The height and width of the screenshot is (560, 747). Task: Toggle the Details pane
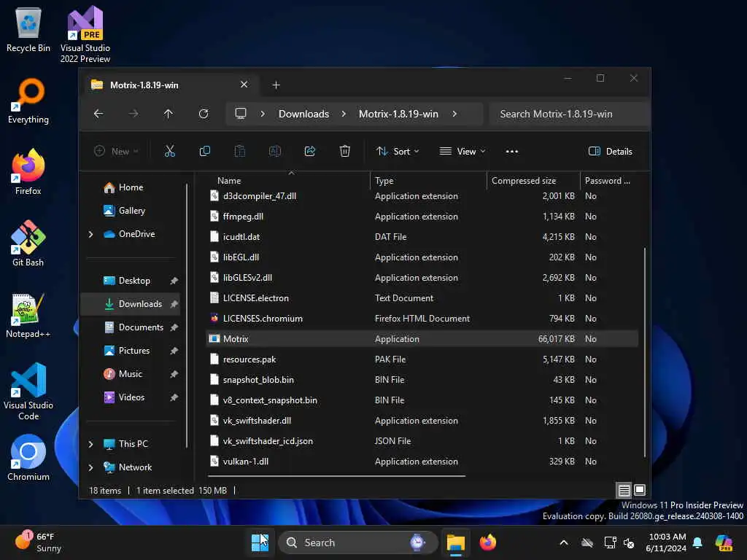click(x=611, y=152)
